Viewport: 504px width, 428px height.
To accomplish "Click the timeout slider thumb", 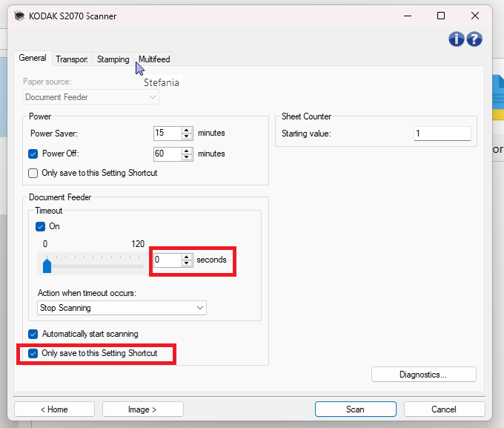I will click(47, 266).
